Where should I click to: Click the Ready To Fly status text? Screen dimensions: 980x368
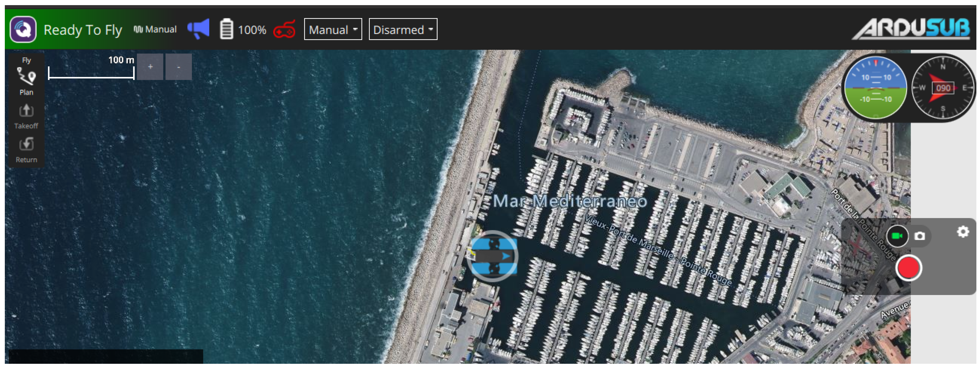(x=83, y=30)
